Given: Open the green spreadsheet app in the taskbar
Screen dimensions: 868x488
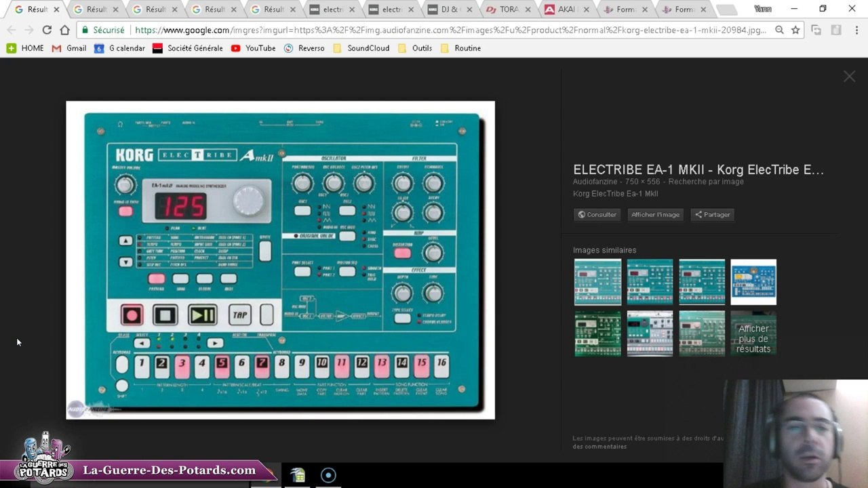Looking at the screenshot, I should [x=298, y=475].
